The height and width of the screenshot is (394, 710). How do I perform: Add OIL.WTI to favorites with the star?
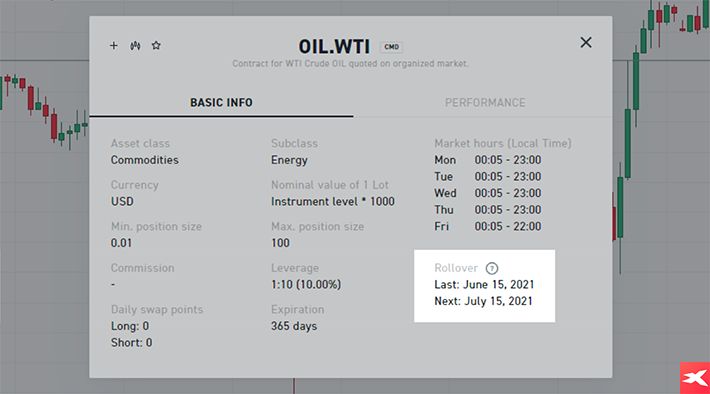(156, 45)
